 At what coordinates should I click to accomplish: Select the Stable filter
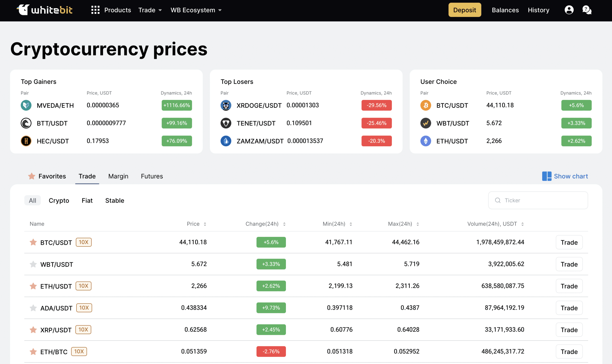tap(115, 200)
